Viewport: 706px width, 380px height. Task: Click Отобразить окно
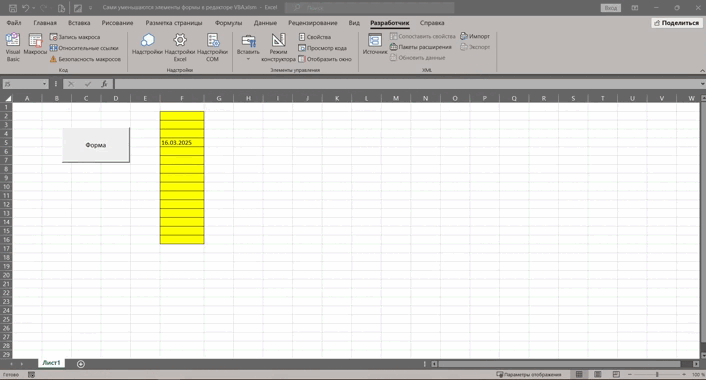325,59
